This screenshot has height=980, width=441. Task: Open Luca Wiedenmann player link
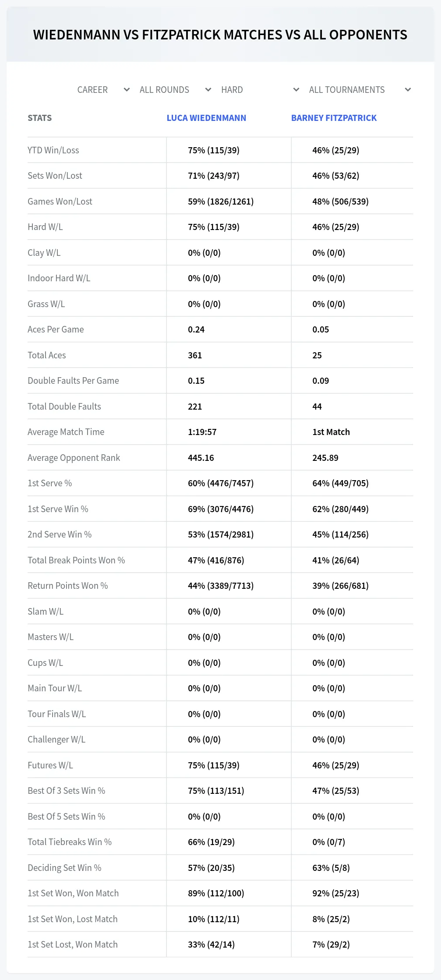(206, 118)
